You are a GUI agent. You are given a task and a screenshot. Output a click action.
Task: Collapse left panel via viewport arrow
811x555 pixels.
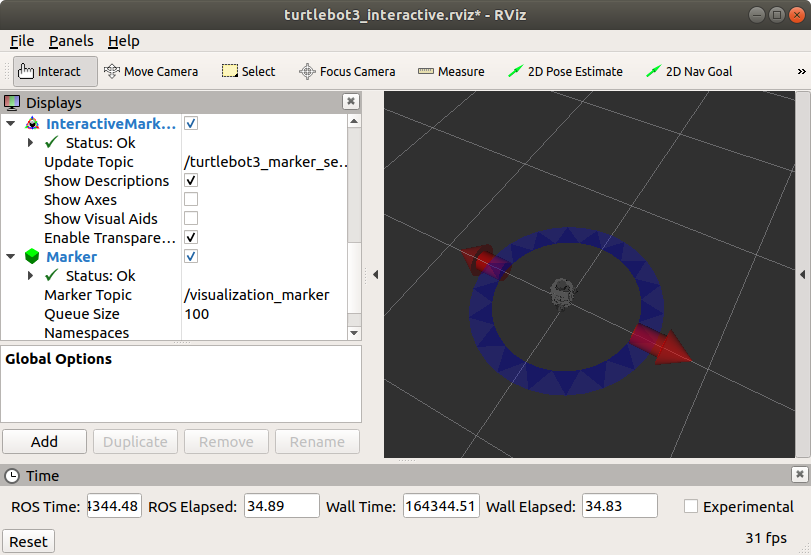point(376,275)
